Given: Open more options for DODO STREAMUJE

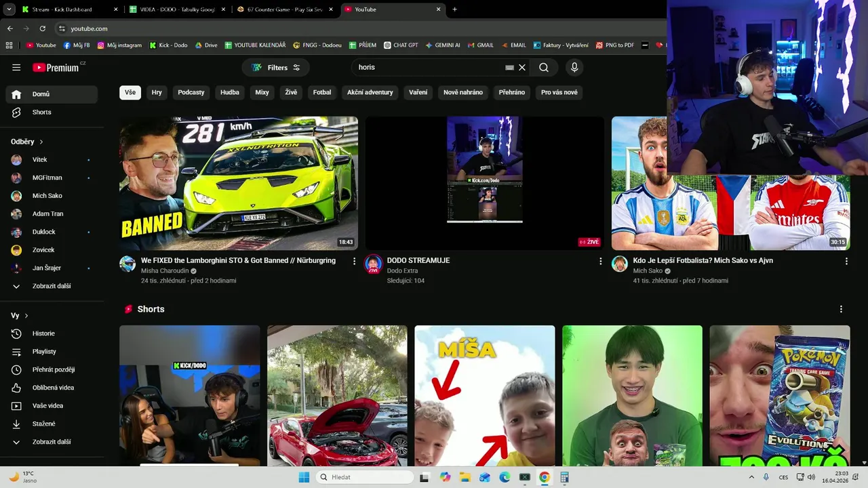Looking at the screenshot, I should [600, 261].
